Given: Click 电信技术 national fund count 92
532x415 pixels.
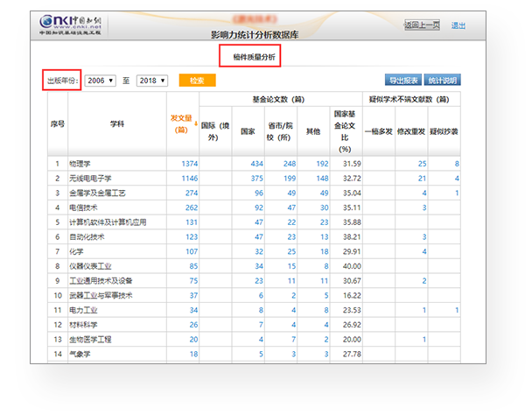Looking at the screenshot, I should [x=259, y=207].
